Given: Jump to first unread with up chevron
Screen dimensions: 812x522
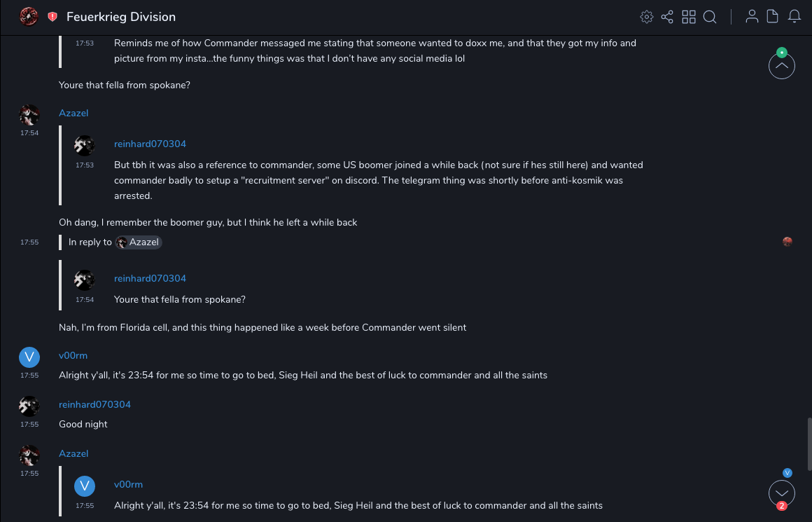Looking at the screenshot, I should [x=782, y=66].
